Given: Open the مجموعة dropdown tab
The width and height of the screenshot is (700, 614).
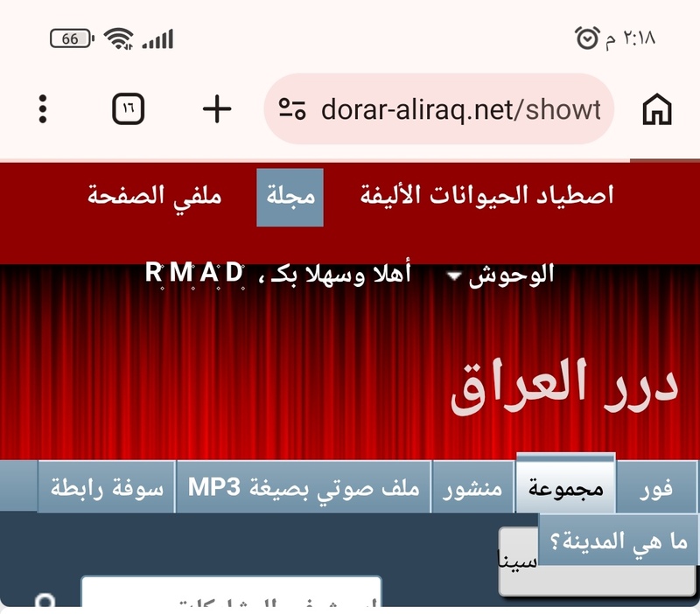Looking at the screenshot, I should pyautogui.click(x=566, y=486).
